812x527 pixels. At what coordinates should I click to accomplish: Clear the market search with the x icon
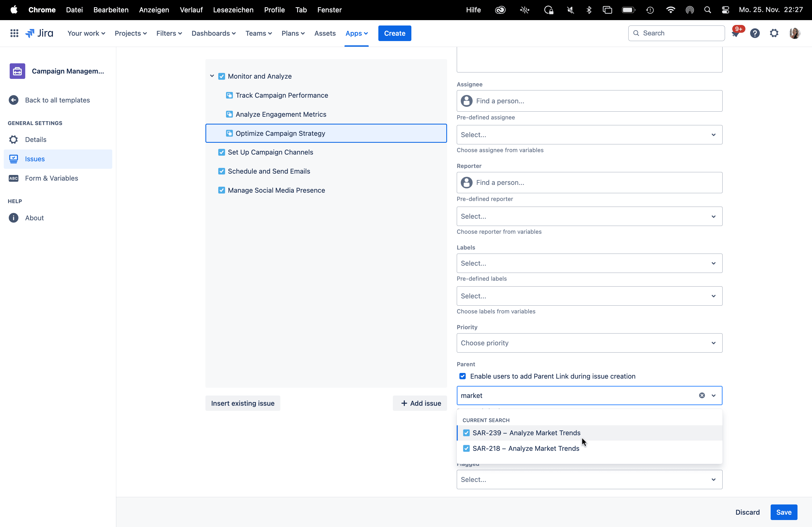pos(702,396)
